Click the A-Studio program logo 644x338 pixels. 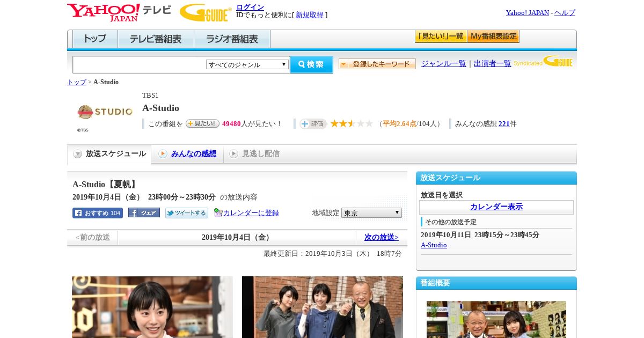point(105,112)
